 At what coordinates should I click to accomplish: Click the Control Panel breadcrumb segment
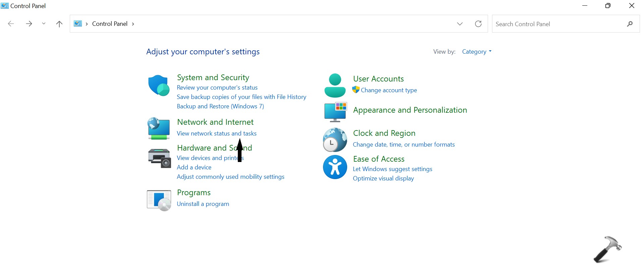coord(110,24)
